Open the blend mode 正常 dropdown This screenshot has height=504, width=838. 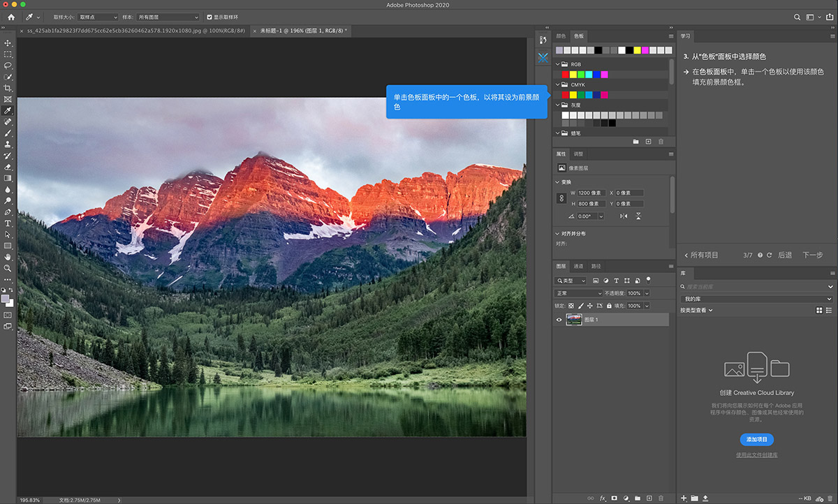pyautogui.click(x=579, y=293)
